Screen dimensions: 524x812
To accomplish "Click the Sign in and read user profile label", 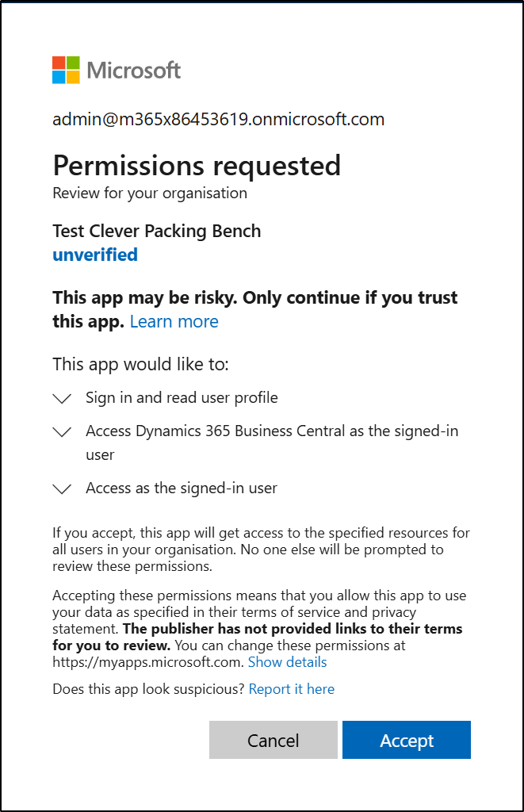I will coord(182,398).
